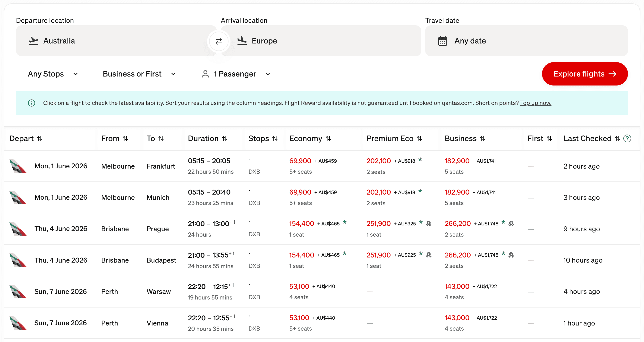Screen dimensions: 644x342
Task: Sort by Depart column arrows
Action: point(40,138)
